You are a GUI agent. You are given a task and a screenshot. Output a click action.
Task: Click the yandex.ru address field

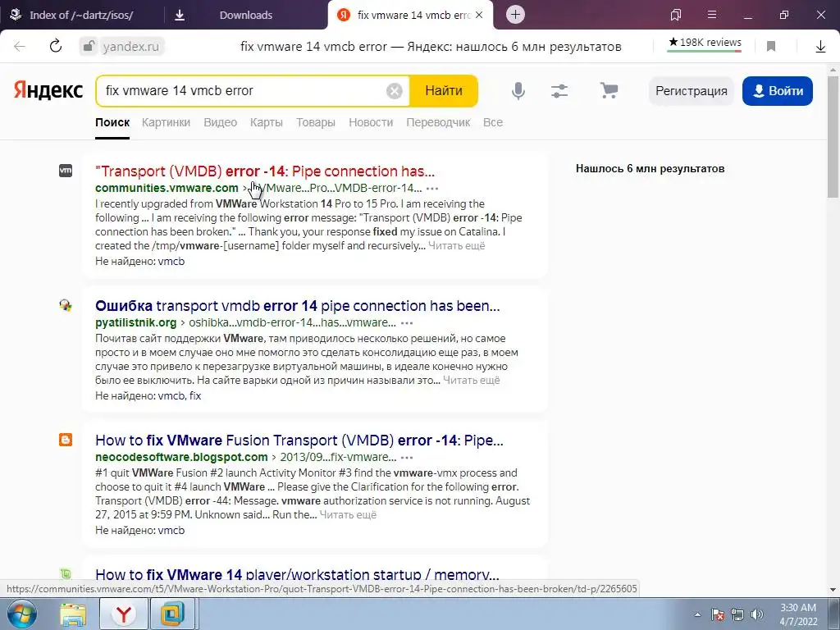[x=130, y=47]
